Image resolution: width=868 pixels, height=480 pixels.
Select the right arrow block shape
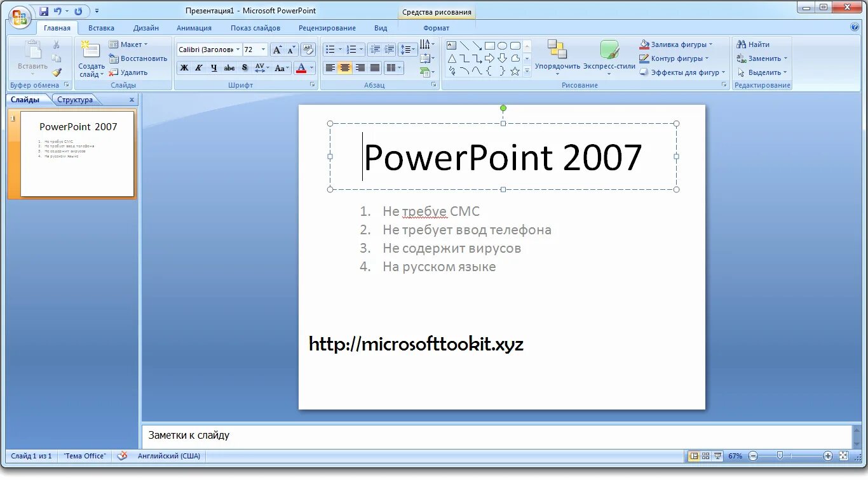(x=489, y=58)
